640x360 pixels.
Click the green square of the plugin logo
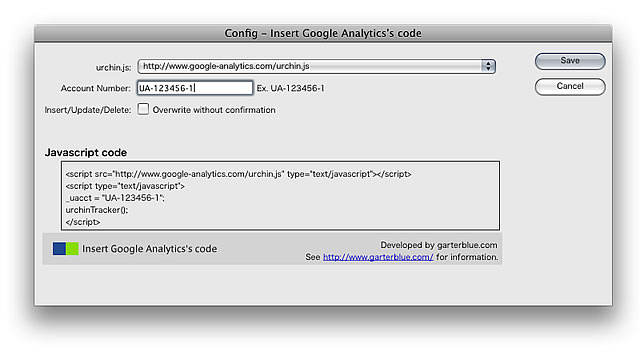[72, 249]
